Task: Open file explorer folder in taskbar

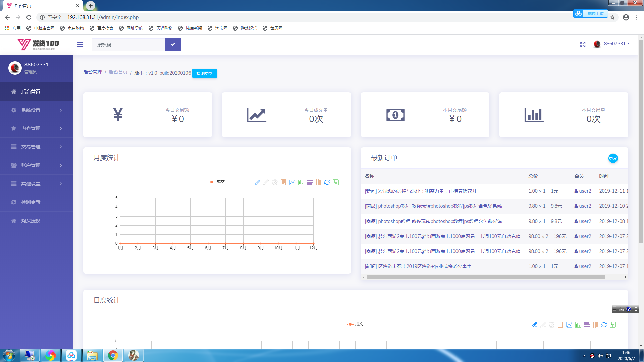Action: pyautogui.click(x=92, y=355)
